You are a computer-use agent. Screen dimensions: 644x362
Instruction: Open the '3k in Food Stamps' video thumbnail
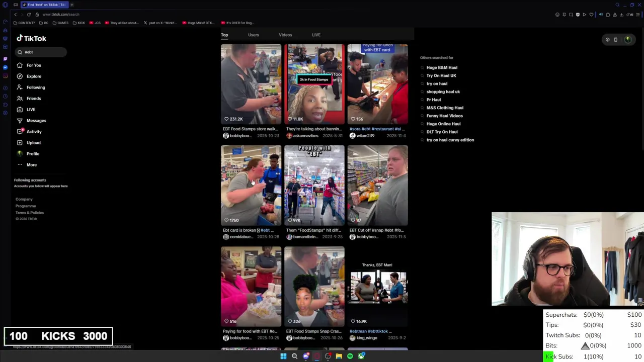pyautogui.click(x=314, y=84)
